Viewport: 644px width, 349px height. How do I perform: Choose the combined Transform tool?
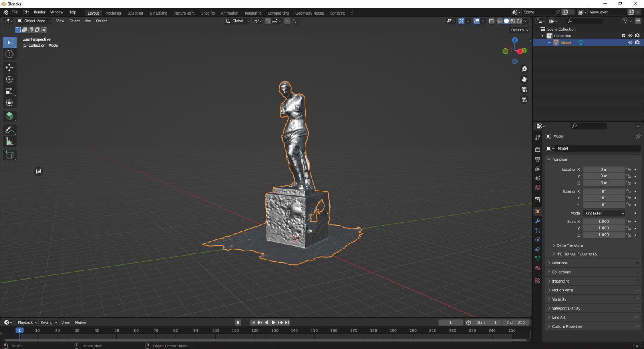10,103
